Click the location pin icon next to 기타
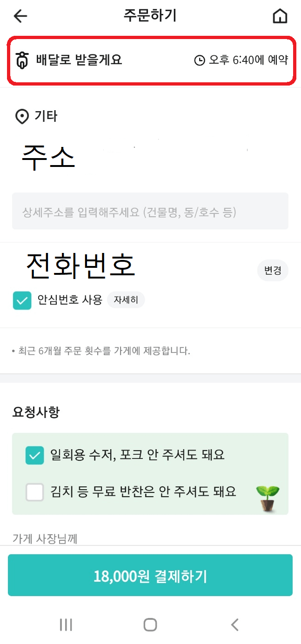 [x=21, y=116]
